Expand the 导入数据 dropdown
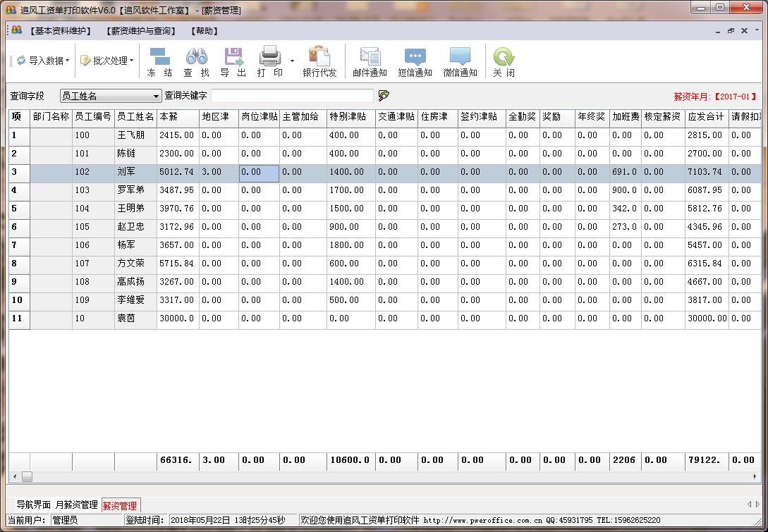The image size is (768, 532). coord(67,61)
